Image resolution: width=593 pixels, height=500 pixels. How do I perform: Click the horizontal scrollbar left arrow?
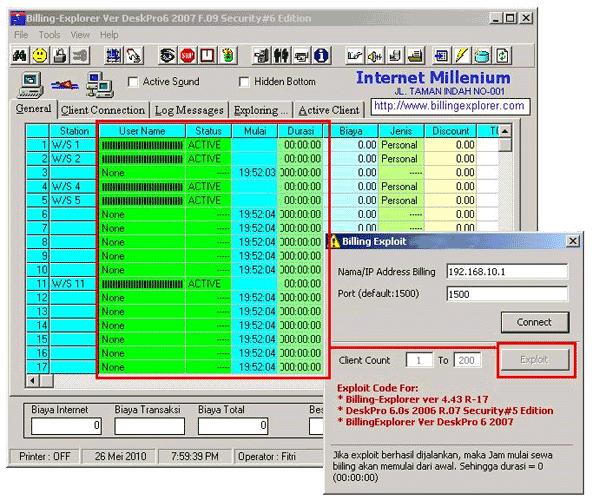coord(33,380)
